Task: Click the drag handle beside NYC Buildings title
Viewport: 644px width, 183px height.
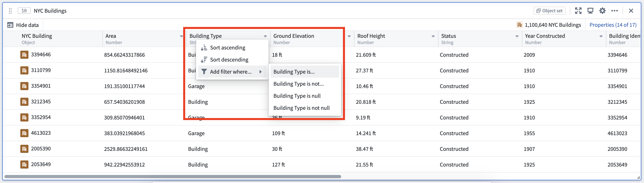Action: (10, 11)
